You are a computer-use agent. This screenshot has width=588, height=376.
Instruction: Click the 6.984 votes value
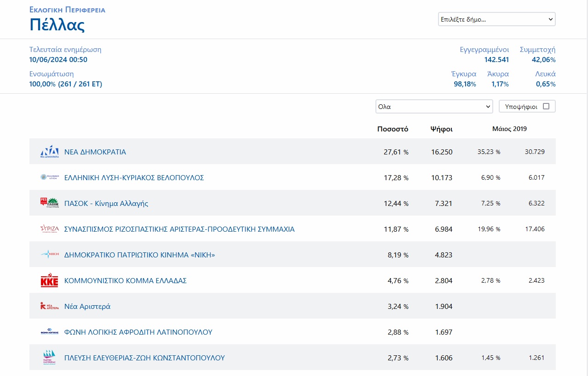444,229
